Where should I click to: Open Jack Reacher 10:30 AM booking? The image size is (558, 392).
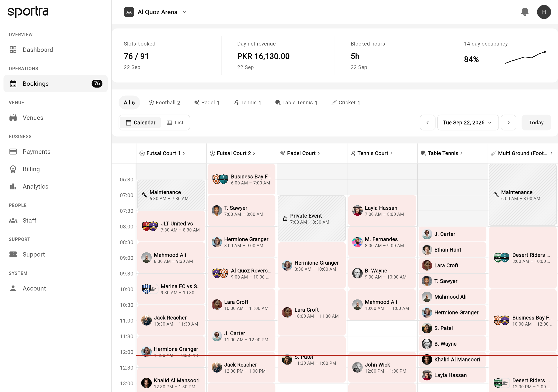171,320
